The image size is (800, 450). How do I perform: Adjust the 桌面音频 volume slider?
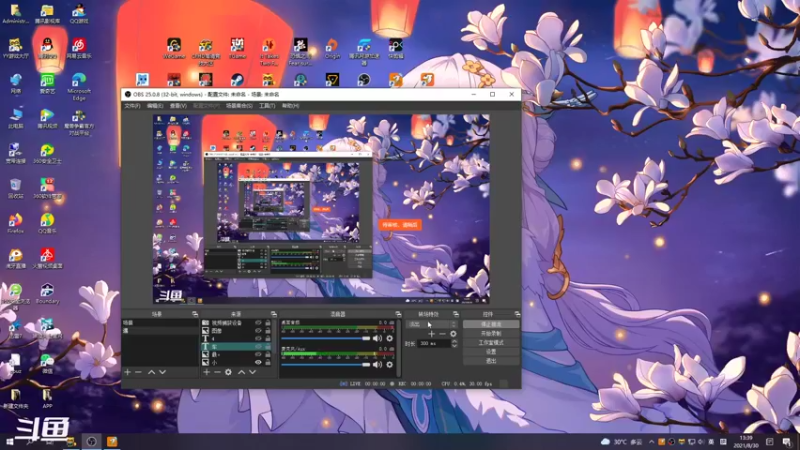[326, 338]
